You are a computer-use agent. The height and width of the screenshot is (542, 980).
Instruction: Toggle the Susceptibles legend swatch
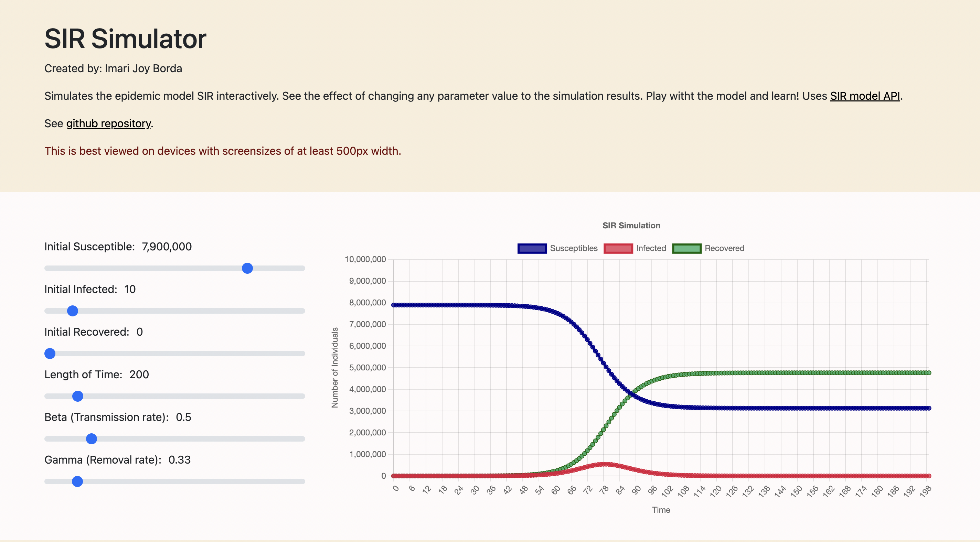point(532,248)
